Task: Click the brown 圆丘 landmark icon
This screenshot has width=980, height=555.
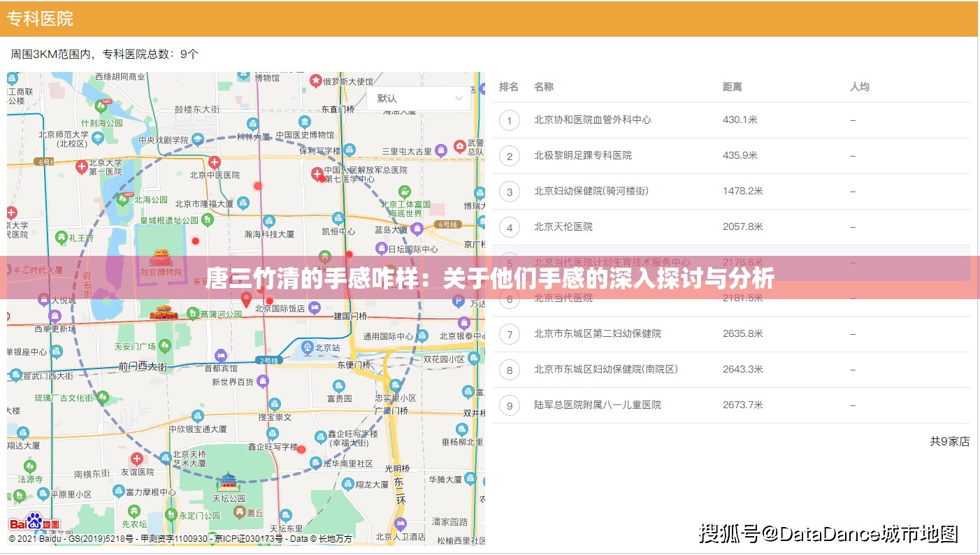Action: coord(239,510)
